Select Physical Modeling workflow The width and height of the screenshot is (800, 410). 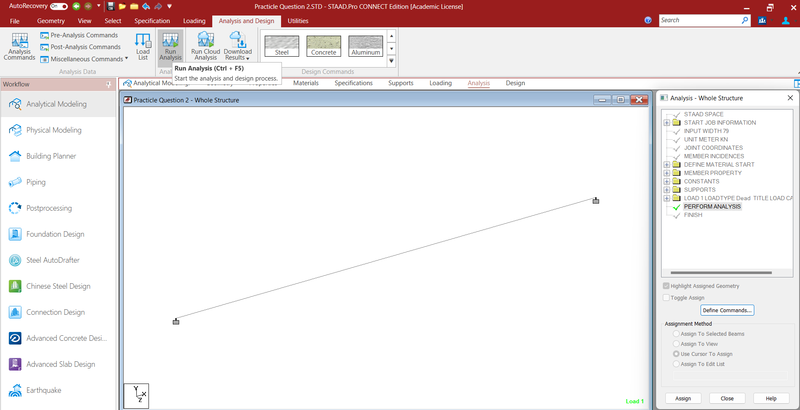[x=58, y=130]
